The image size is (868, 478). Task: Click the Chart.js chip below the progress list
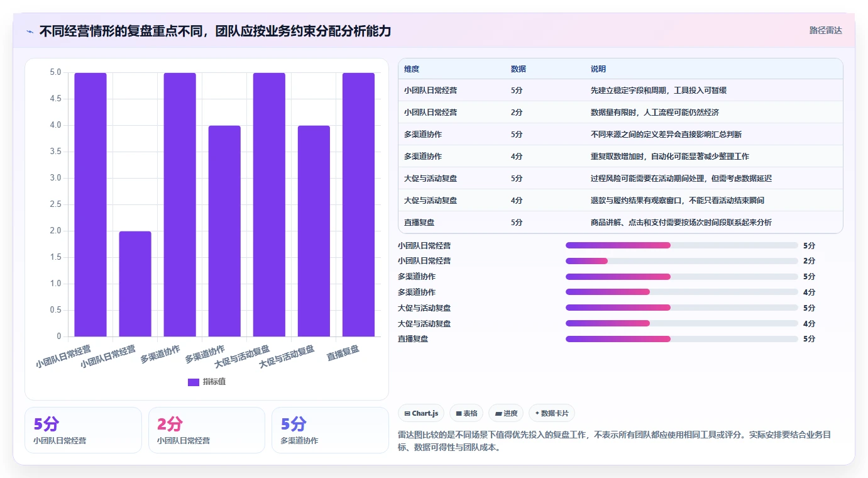[x=421, y=413]
